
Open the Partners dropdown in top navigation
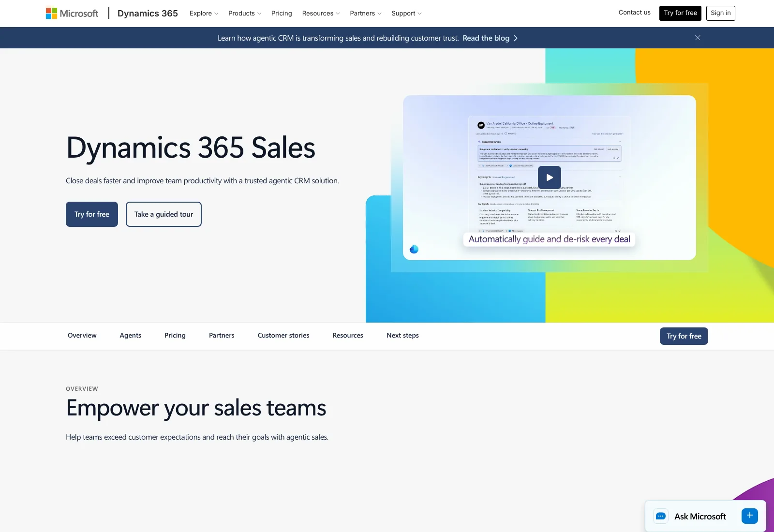pyautogui.click(x=366, y=14)
